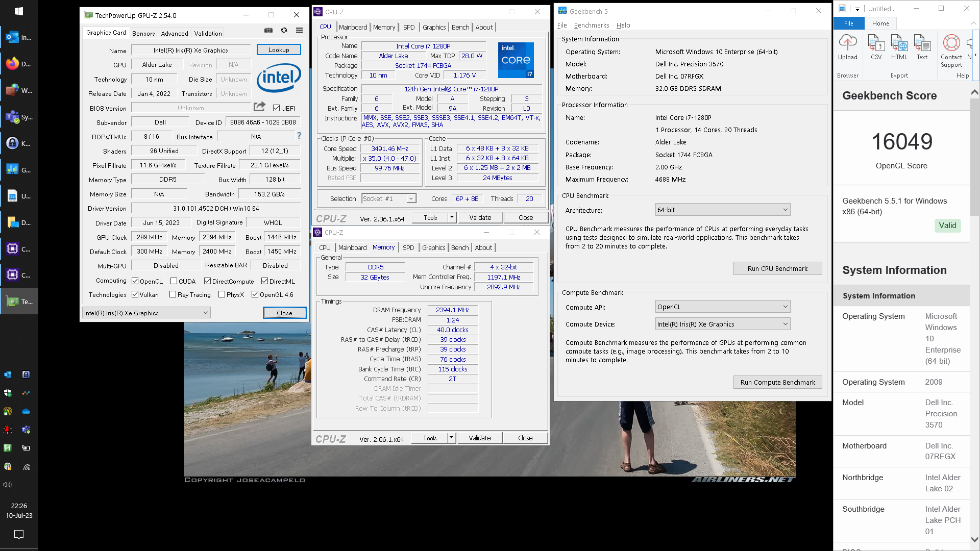Toggle the OpenGL 4.6 checkbox
980x551 pixels.
[x=255, y=294]
